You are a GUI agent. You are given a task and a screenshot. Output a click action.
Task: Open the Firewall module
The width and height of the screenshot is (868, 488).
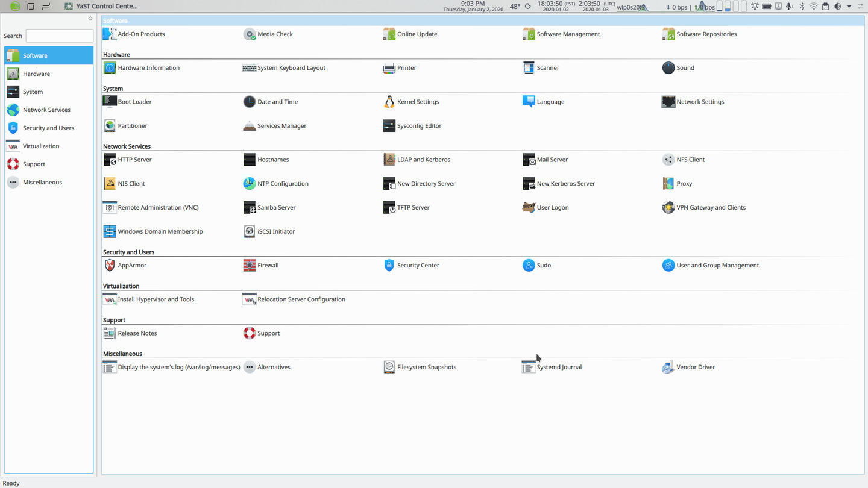click(x=261, y=266)
